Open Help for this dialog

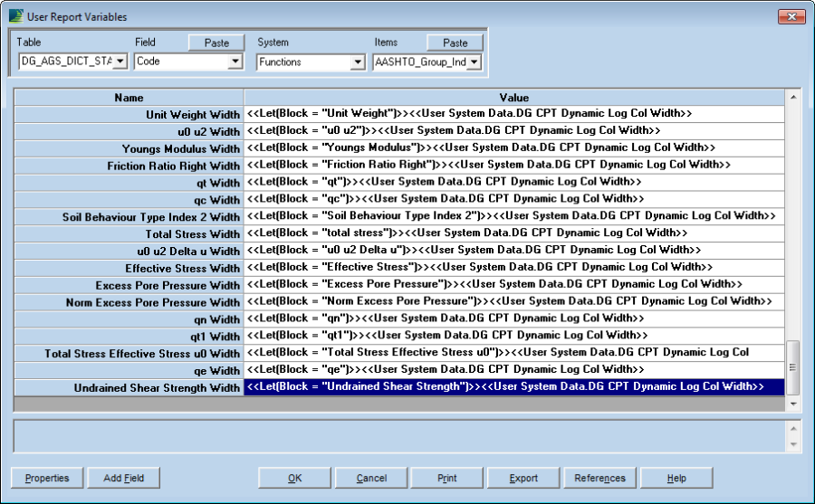click(x=676, y=478)
